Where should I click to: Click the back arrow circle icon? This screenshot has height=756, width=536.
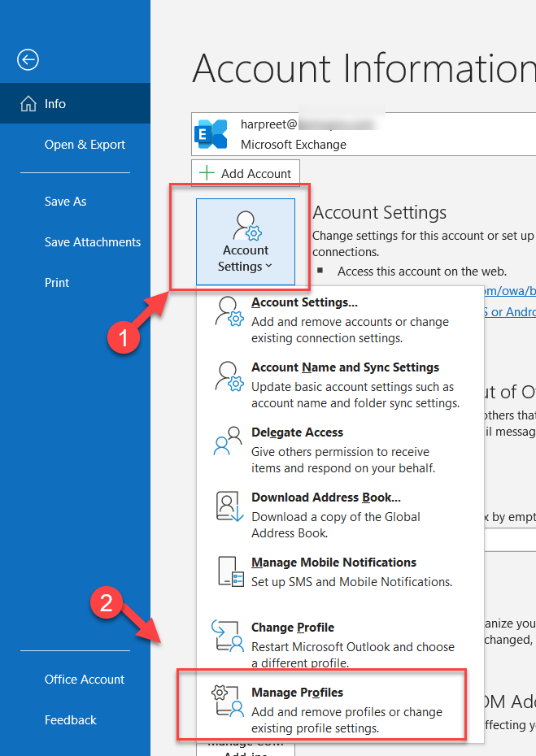click(x=28, y=60)
